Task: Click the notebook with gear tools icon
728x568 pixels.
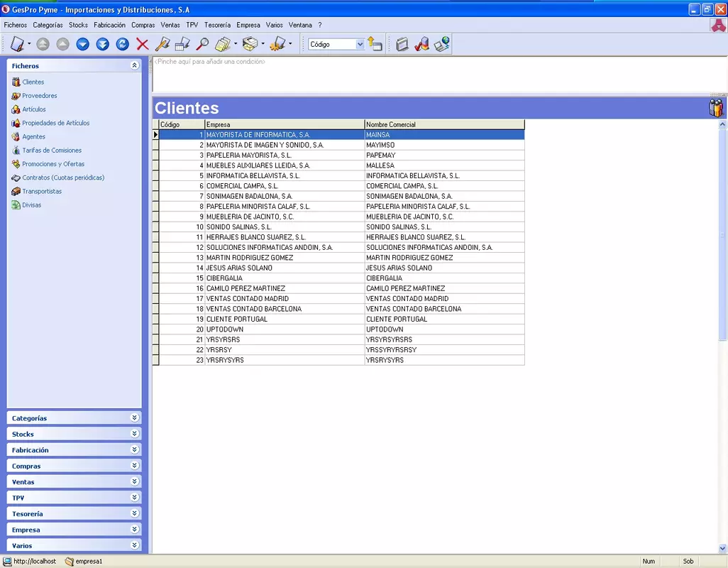Action: pos(277,44)
